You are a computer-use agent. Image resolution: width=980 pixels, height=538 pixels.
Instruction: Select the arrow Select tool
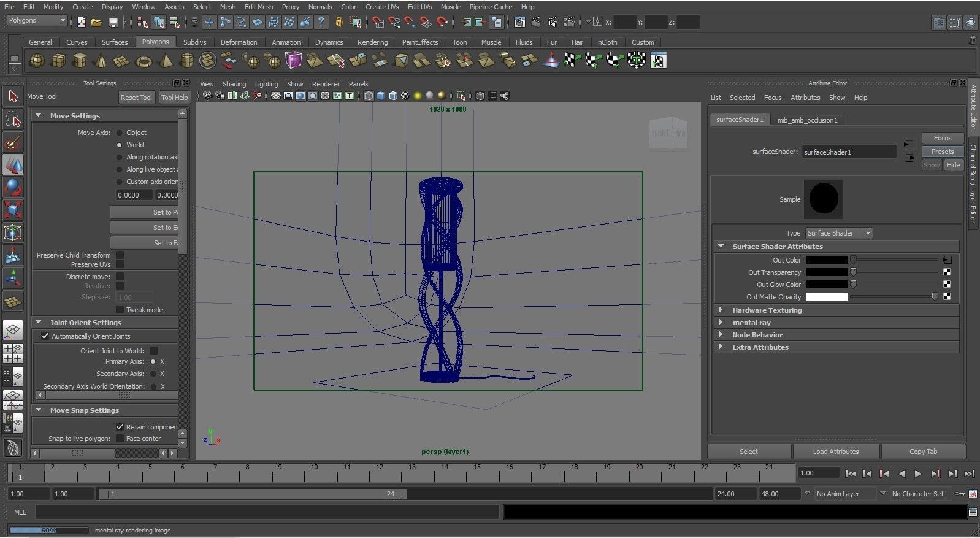(x=13, y=96)
